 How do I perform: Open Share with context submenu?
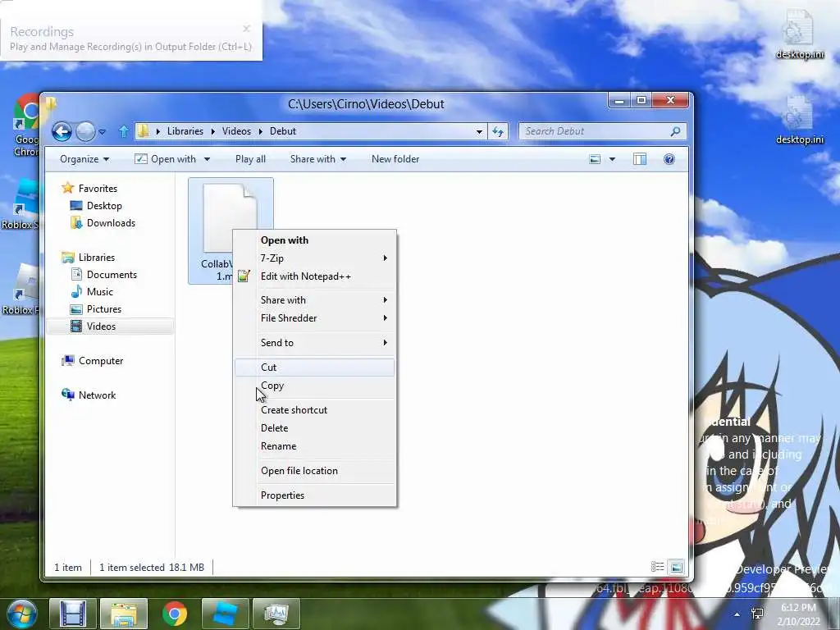tap(315, 300)
